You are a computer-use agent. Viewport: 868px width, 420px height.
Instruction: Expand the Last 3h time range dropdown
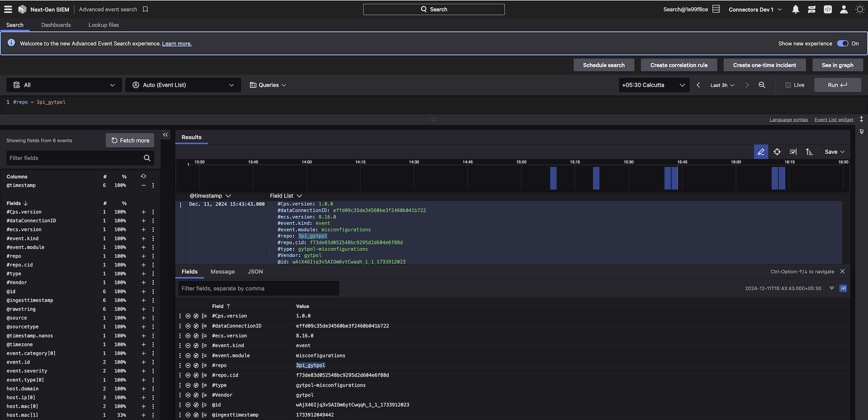722,85
